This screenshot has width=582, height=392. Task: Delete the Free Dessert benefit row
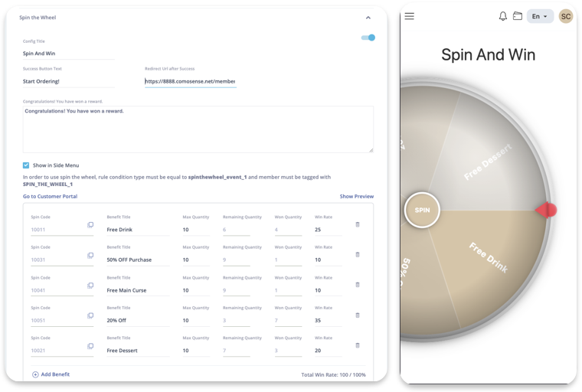(x=357, y=345)
